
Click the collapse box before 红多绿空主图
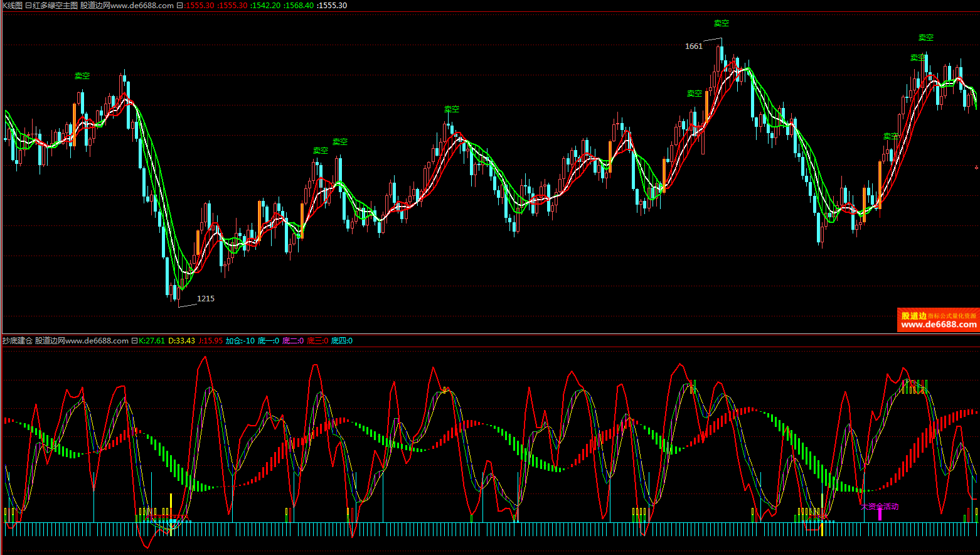pyautogui.click(x=28, y=6)
